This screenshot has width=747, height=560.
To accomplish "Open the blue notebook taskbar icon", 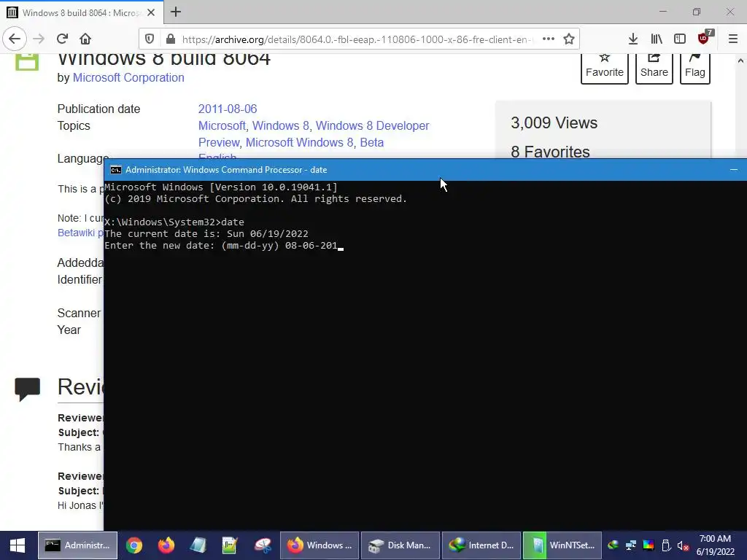I will tap(198, 545).
